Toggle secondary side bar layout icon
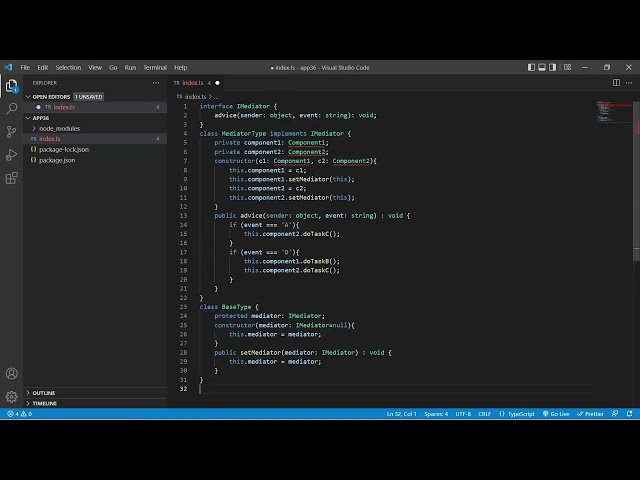 tap(552, 67)
